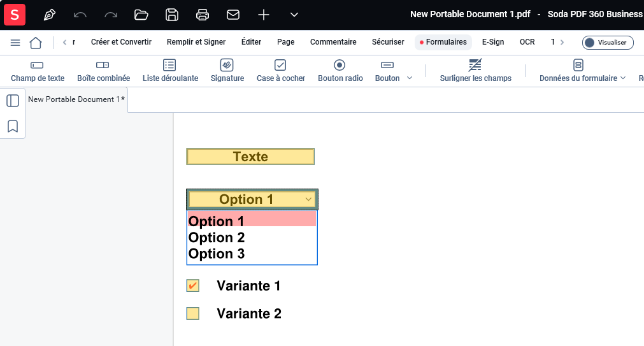Choose Option 1 in the list
Image resolution: width=644 pixels, height=346 pixels.
252,220
